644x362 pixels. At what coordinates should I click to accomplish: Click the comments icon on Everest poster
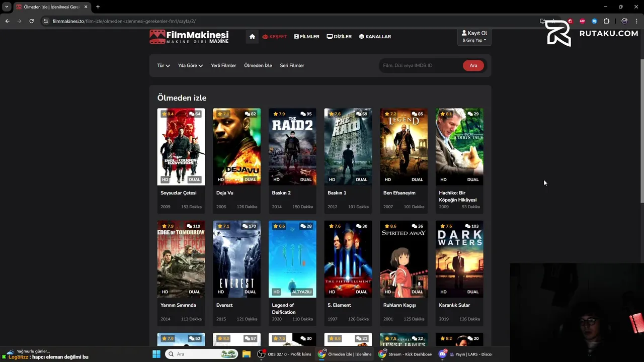[x=245, y=226]
